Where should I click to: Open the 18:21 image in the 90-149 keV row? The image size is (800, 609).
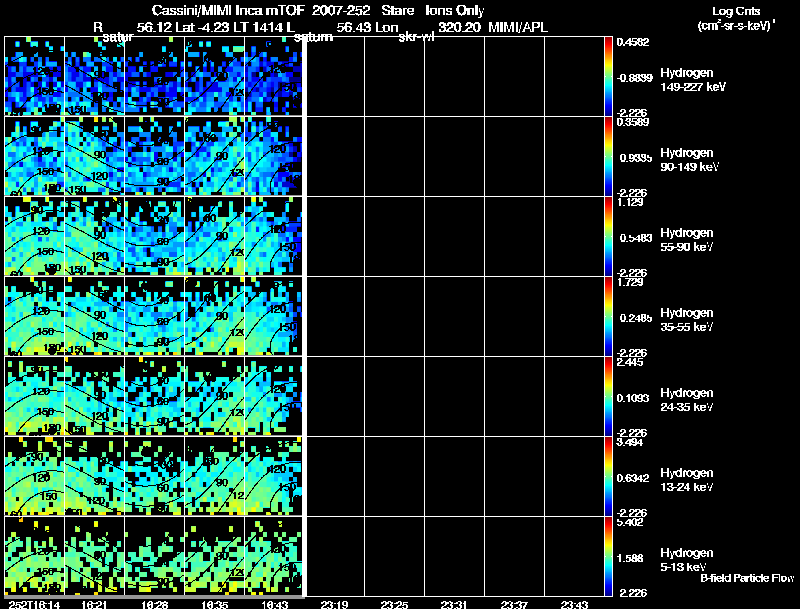[94, 156]
